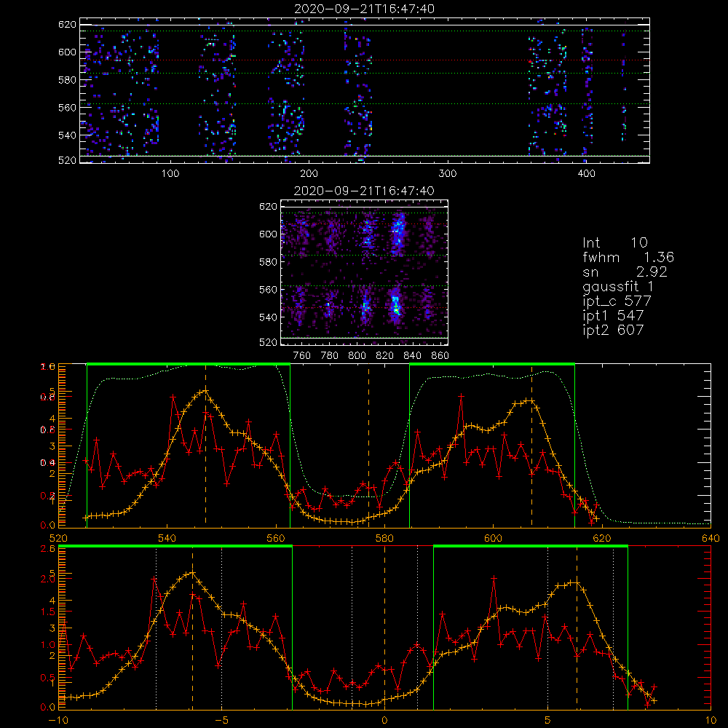The width and height of the screenshot is (728, 728).
Task: Click x-axis label 0 on bottom plot
Action: click(x=384, y=720)
